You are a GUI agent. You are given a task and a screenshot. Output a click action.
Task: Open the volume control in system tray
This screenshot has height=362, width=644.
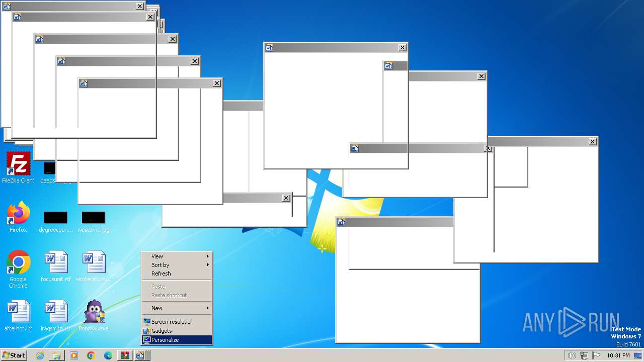pos(572,355)
